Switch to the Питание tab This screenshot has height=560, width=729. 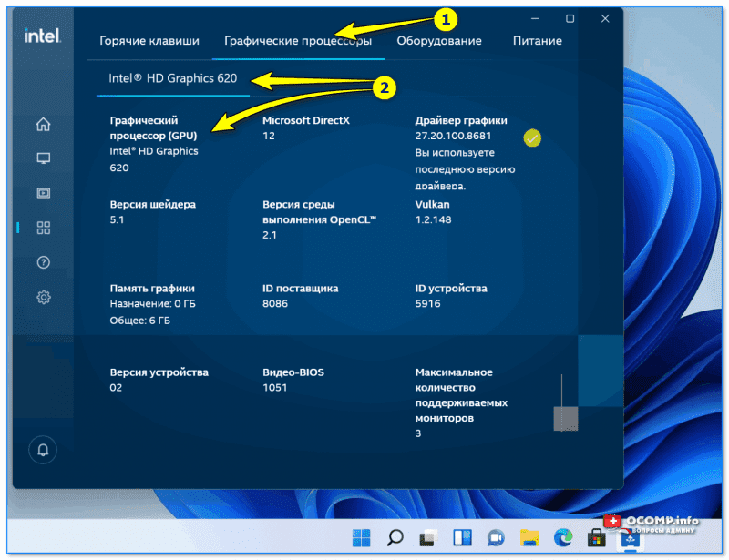538,41
